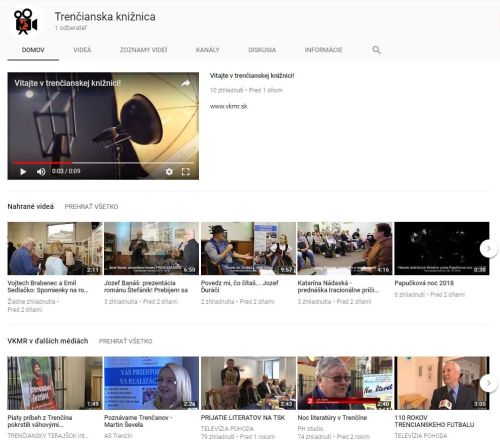Show next videos in VKMR v ďalších médiách row
The image size is (500, 440).
(x=489, y=383)
